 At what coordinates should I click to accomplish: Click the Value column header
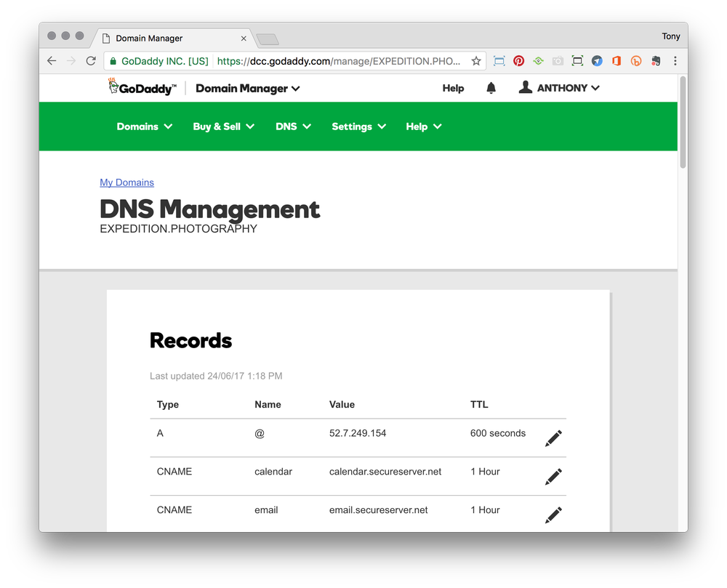click(x=342, y=405)
